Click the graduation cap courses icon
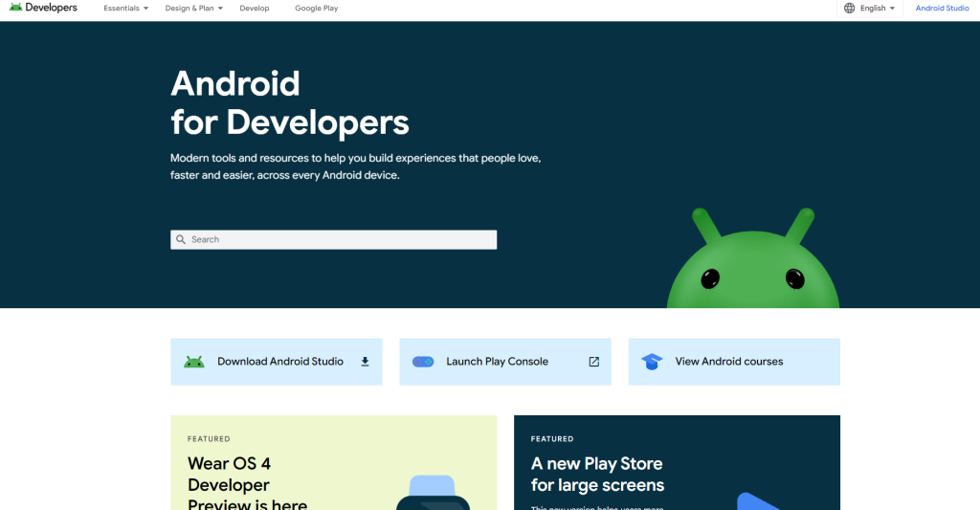 pos(652,362)
